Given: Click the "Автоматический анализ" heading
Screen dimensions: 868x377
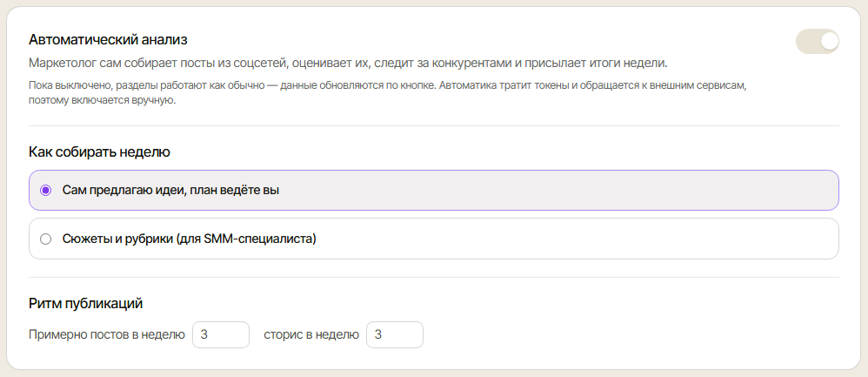Looking at the screenshot, I should (108, 40).
